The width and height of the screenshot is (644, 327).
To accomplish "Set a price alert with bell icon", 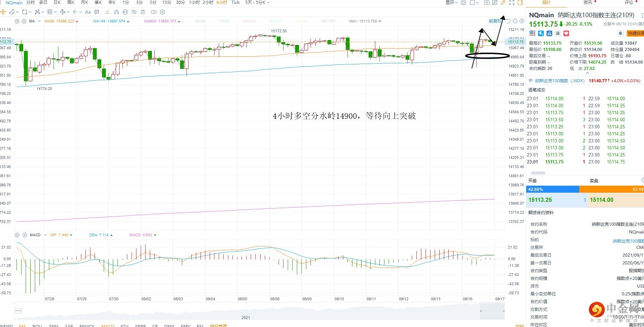I will click(x=620, y=33).
